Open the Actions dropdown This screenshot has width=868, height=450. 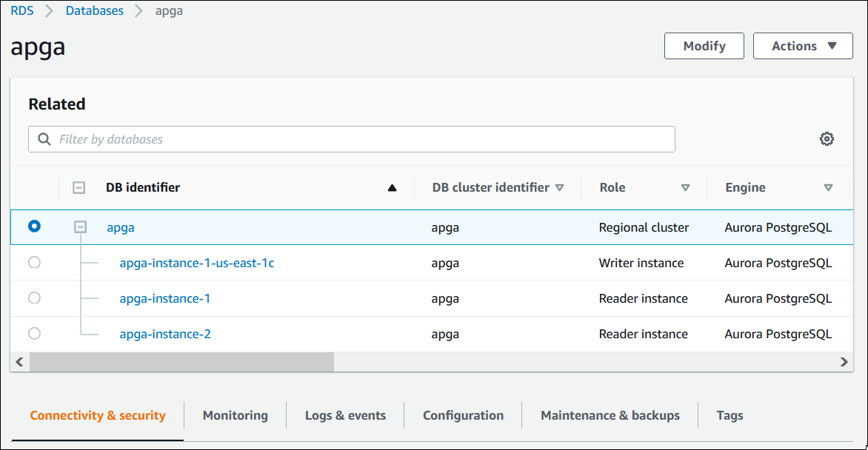[802, 45]
